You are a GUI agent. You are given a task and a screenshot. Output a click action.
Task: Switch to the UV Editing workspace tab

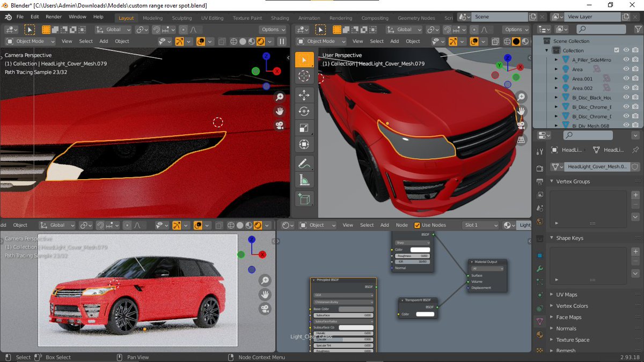pyautogui.click(x=212, y=18)
